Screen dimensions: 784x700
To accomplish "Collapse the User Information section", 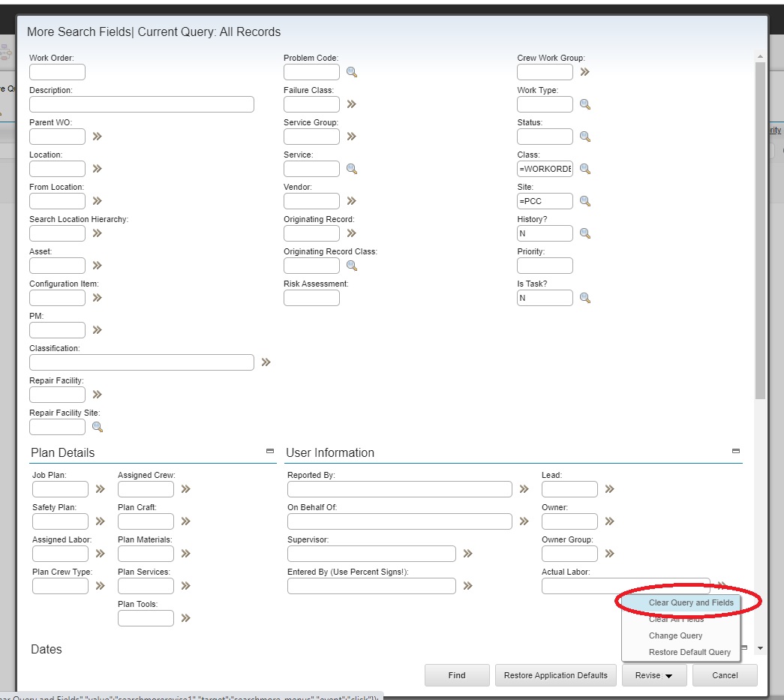I will tap(736, 450).
